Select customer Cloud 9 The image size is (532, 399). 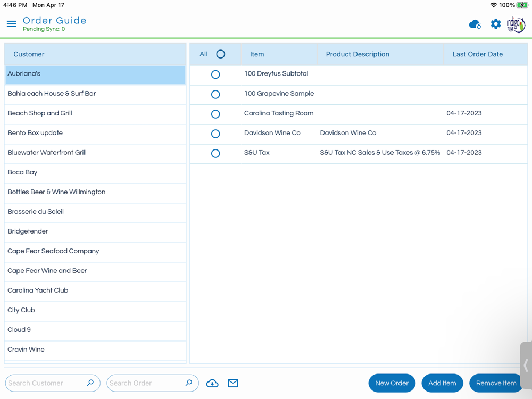click(95, 331)
